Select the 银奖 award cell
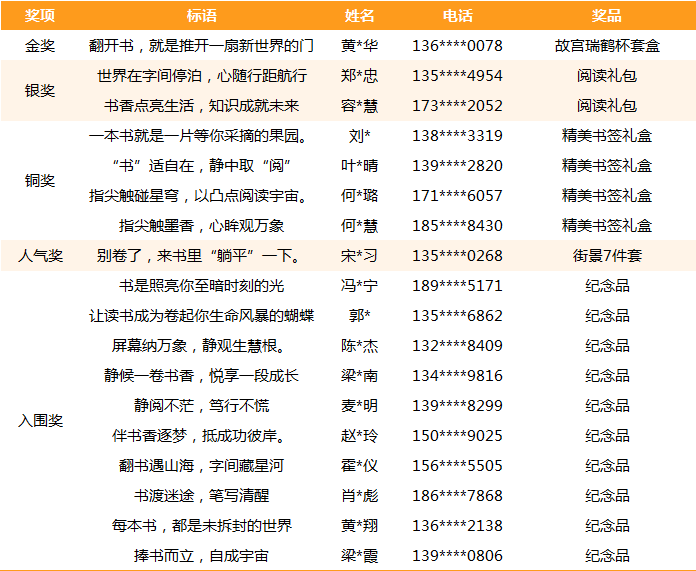Screen dimensions: 696x571 click(x=40, y=91)
